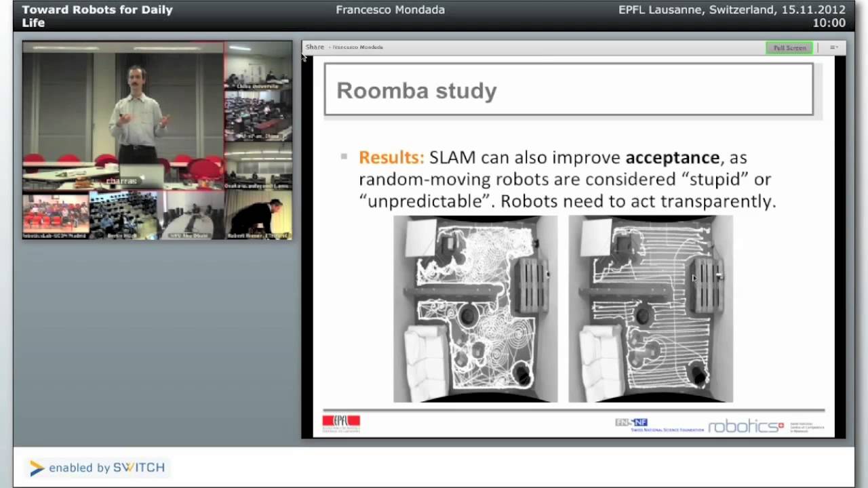This screenshot has width=868, height=488.
Task: Click 'EPFL Lausanne, Switzerland, 15.11.2012' text
Action: tap(732, 9)
